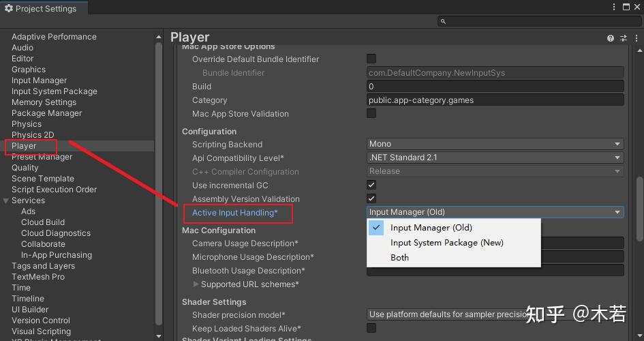Select Input Manager settings category

click(39, 80)
